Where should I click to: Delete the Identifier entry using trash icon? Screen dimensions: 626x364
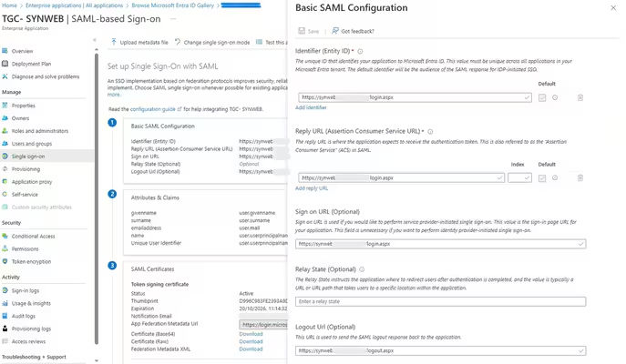(x=580, y=97)
